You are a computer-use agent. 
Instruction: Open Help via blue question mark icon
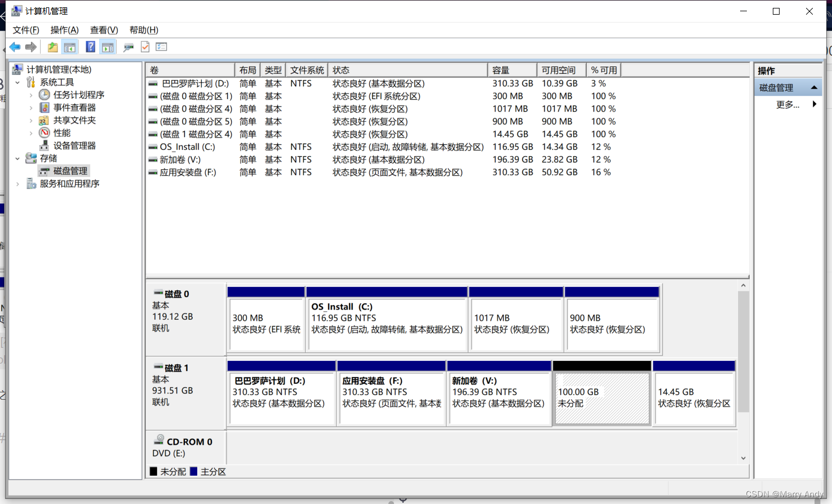[x=90, y=47]
